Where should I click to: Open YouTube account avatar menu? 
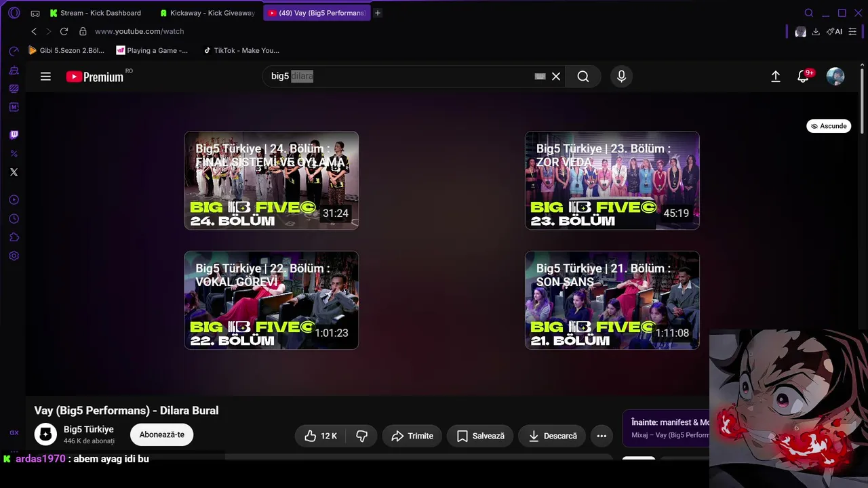pyautogui.click(x=835, y=77)
